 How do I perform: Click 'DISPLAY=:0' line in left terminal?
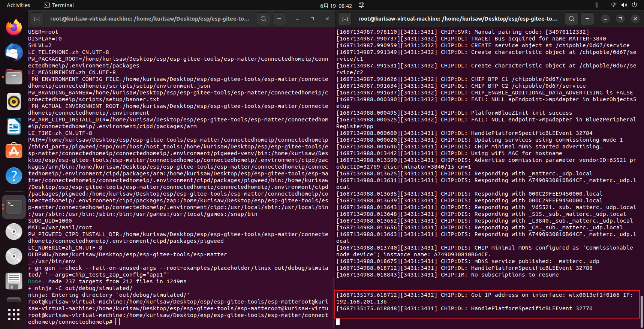click(45, 39)
